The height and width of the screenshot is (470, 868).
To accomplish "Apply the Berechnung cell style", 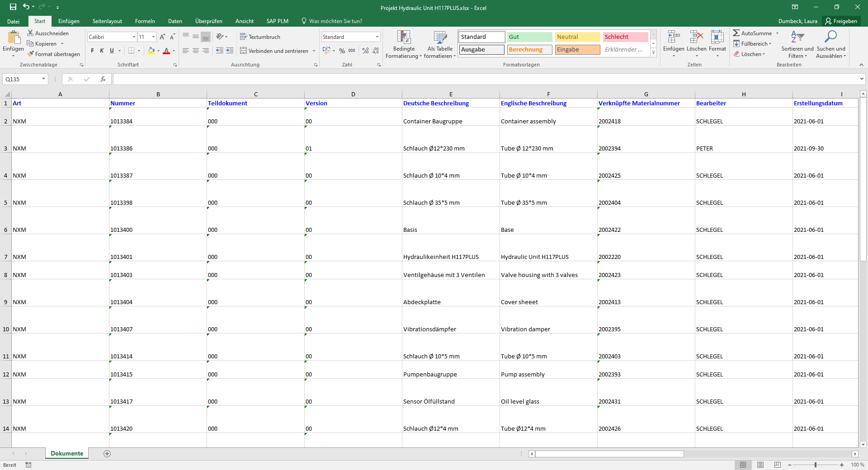I will [x=529, y=50].
